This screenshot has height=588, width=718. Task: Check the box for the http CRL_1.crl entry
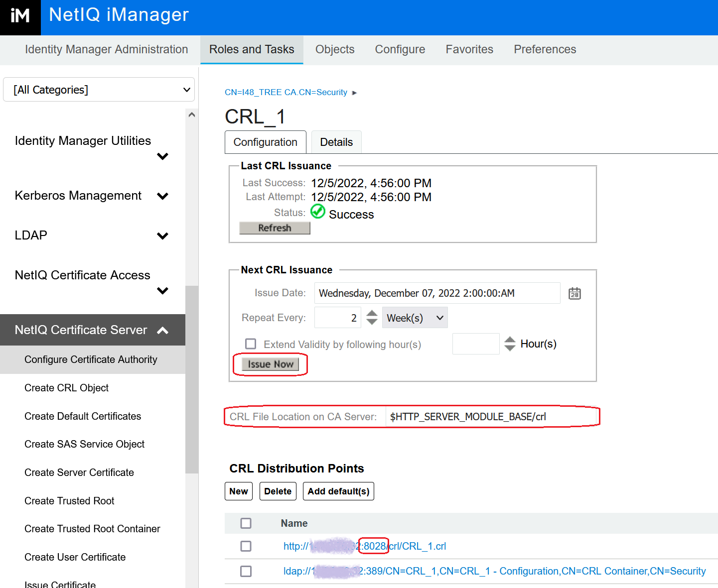[x=246, y=546]
